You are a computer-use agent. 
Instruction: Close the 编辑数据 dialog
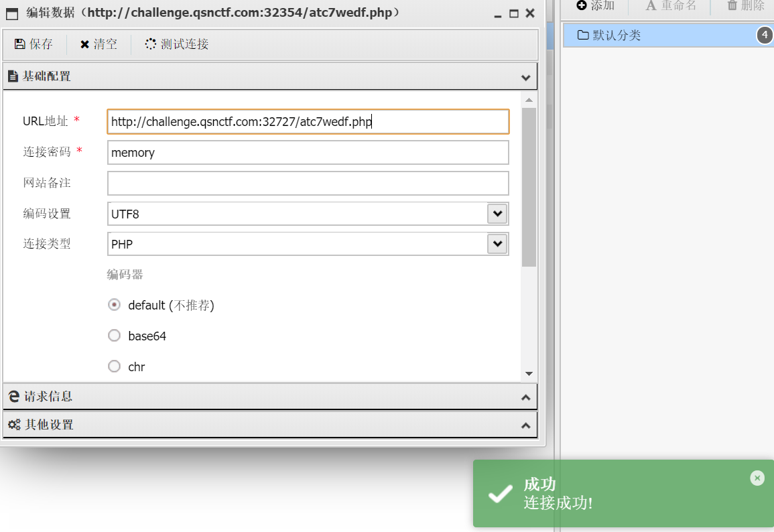(530, 13)
